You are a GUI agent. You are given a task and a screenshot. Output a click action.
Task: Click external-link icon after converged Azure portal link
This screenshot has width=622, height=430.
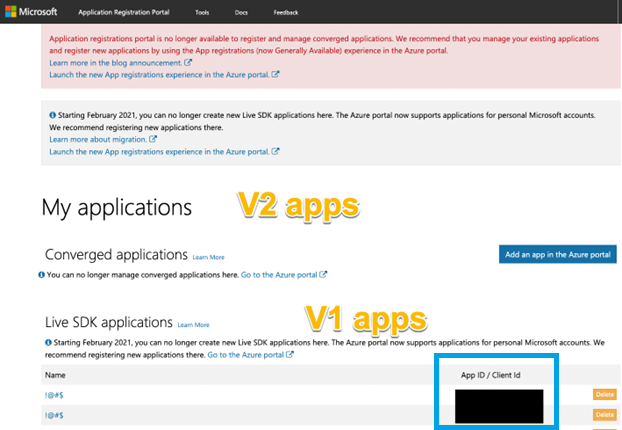[323, 275]
